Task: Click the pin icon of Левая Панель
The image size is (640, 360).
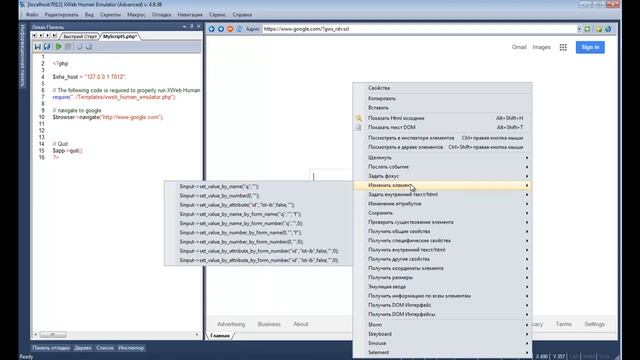Action: (191, 27)
